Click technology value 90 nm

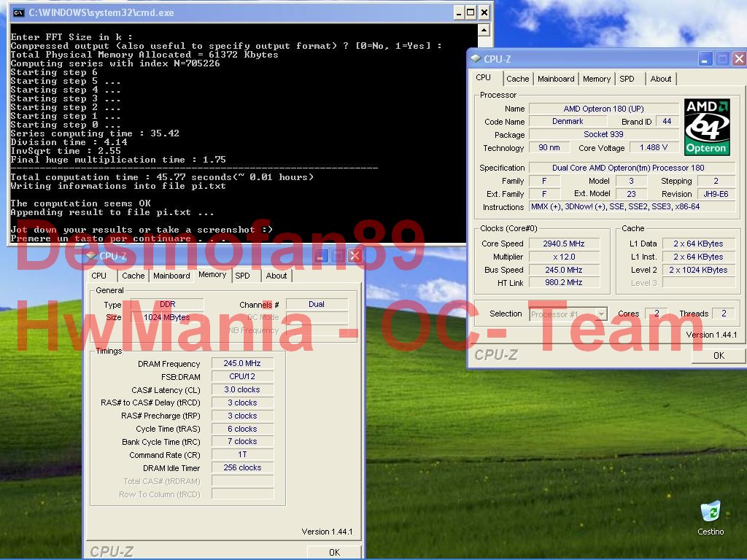click(549, 147)
